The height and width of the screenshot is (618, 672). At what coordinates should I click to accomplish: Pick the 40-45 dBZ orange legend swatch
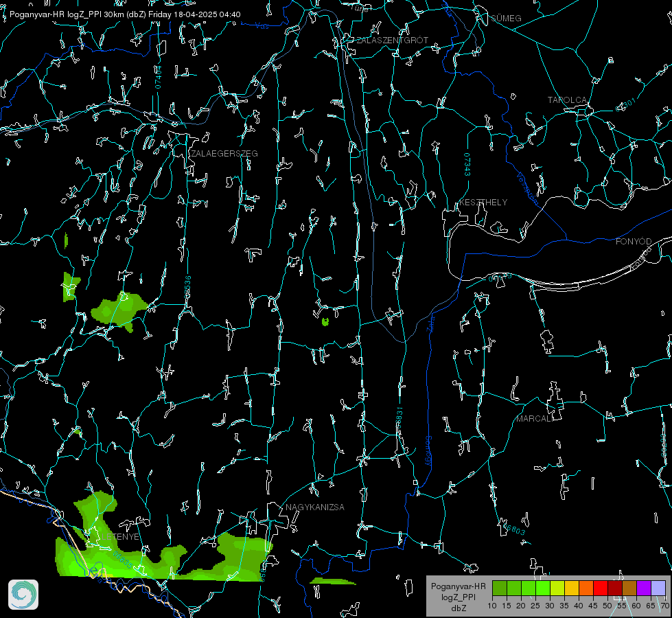click(586, 588)
